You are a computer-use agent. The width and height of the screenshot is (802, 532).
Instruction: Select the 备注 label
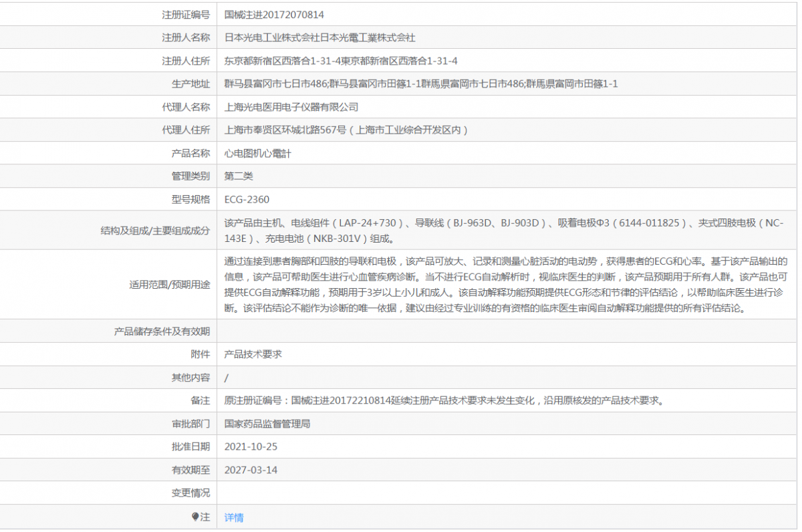(x=200, y=401)
